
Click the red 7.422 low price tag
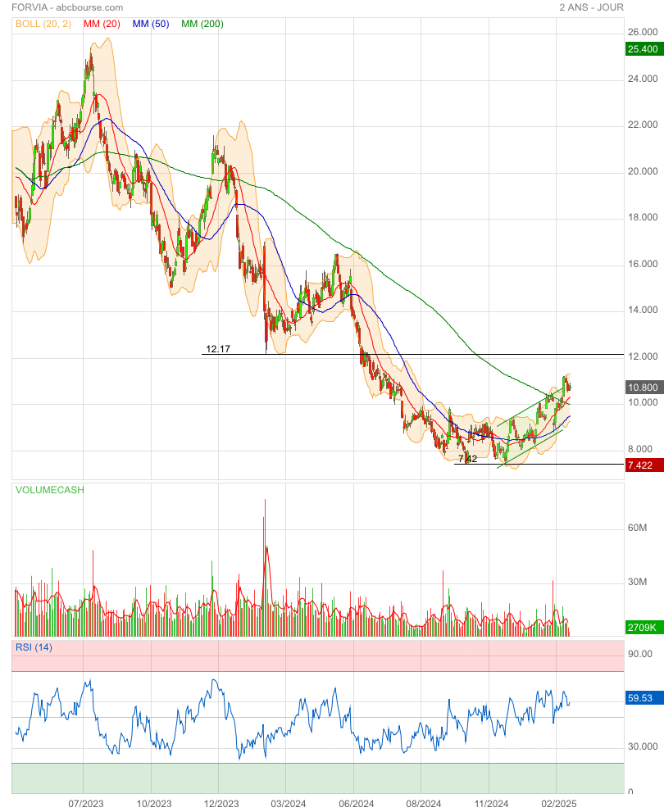[644, 465]
